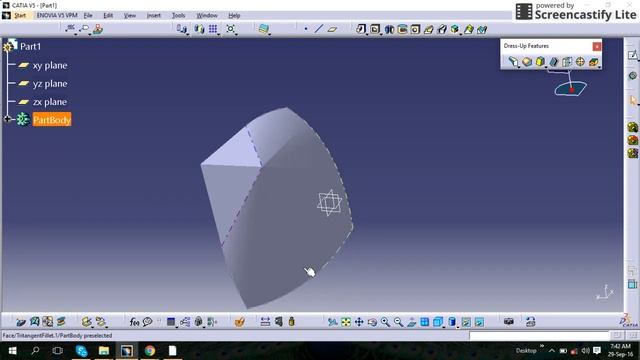
Task: Open Chrome from the Windows taskbar
Action: [x=150, y=351]
